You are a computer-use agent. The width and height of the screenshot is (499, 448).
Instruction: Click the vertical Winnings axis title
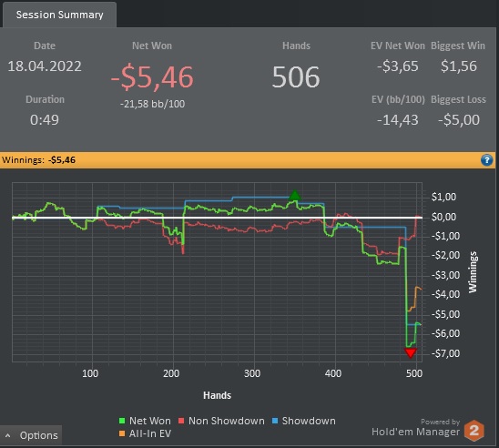(x=474, y=272)
